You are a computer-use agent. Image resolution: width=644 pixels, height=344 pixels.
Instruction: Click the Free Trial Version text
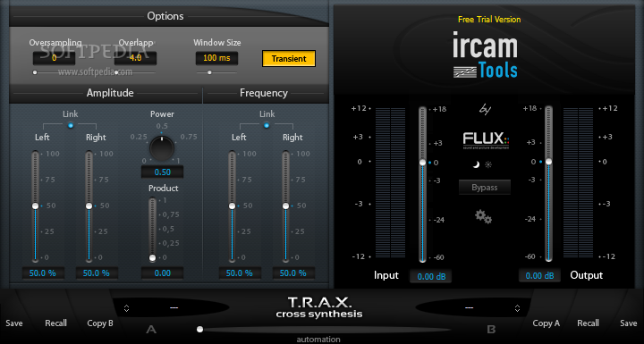pos(489,20)
